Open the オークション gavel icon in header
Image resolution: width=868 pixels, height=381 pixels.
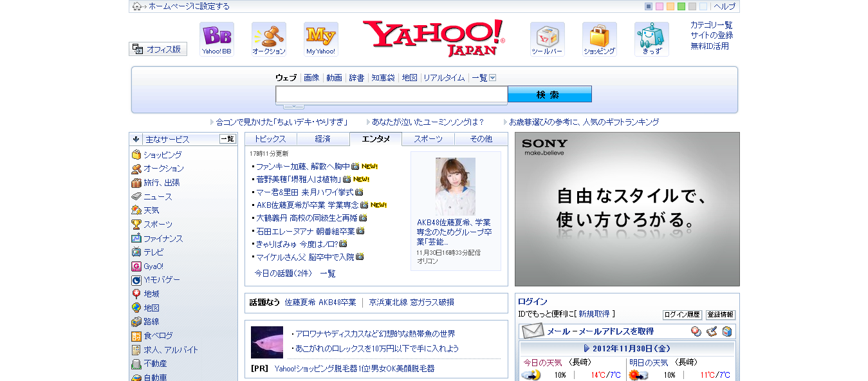coord(269,39)
